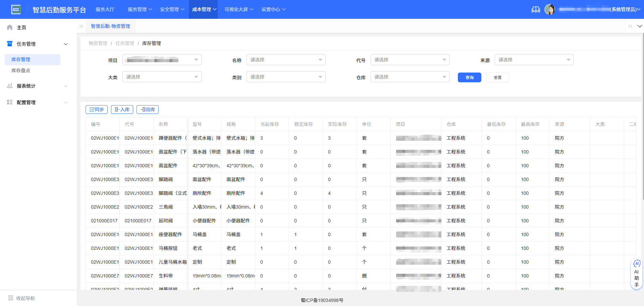Click the 报表统计 statistics icon
Screen dimensions: 644x306
(9, 86)
